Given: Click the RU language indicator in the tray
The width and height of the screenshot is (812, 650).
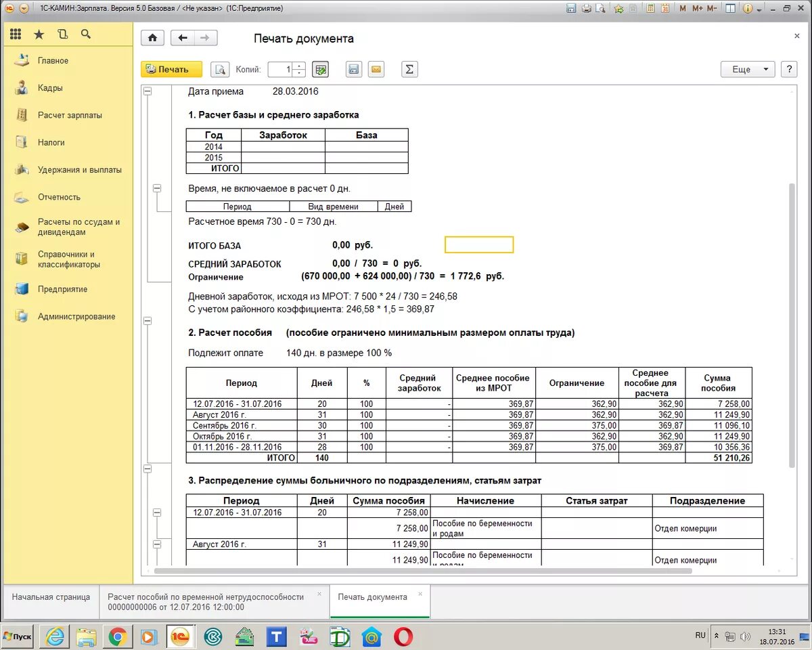Looking at the screenshot, I should (x=700, y=635).
